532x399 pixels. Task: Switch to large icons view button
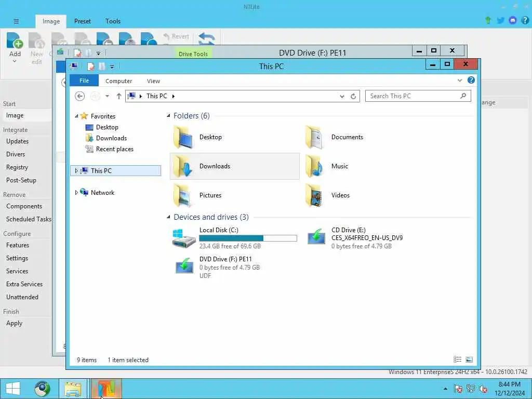pos(469,360)
